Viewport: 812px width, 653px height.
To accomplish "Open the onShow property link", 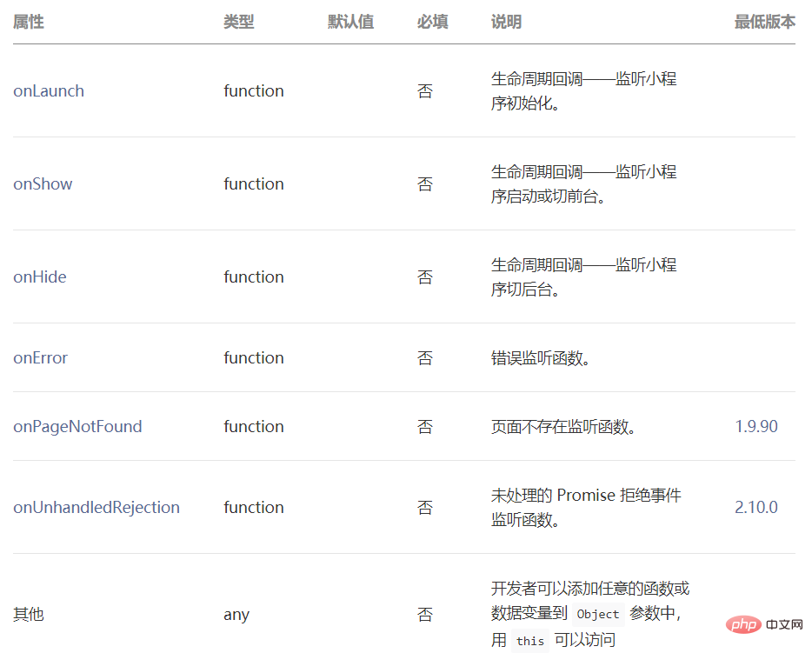I will (x=42, y=183).
